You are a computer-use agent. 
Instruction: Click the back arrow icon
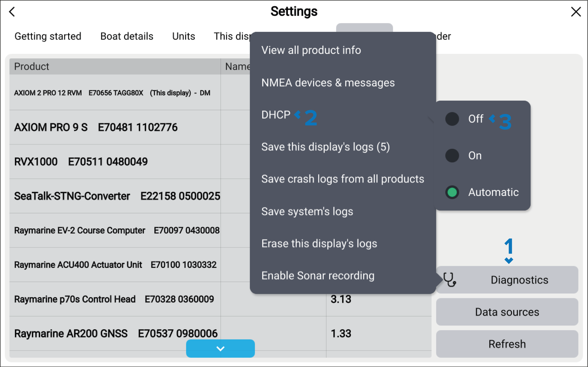pos(12,12)
